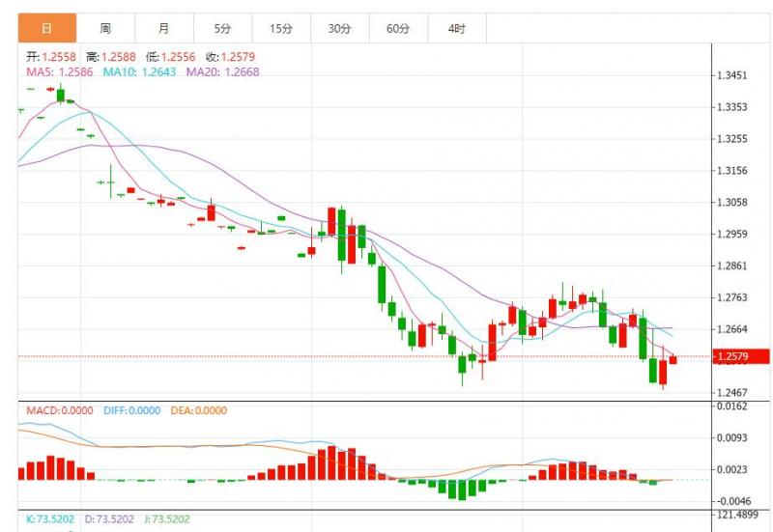
Task: Click the 1.2664 price axis label
Action: coord(732,329)
